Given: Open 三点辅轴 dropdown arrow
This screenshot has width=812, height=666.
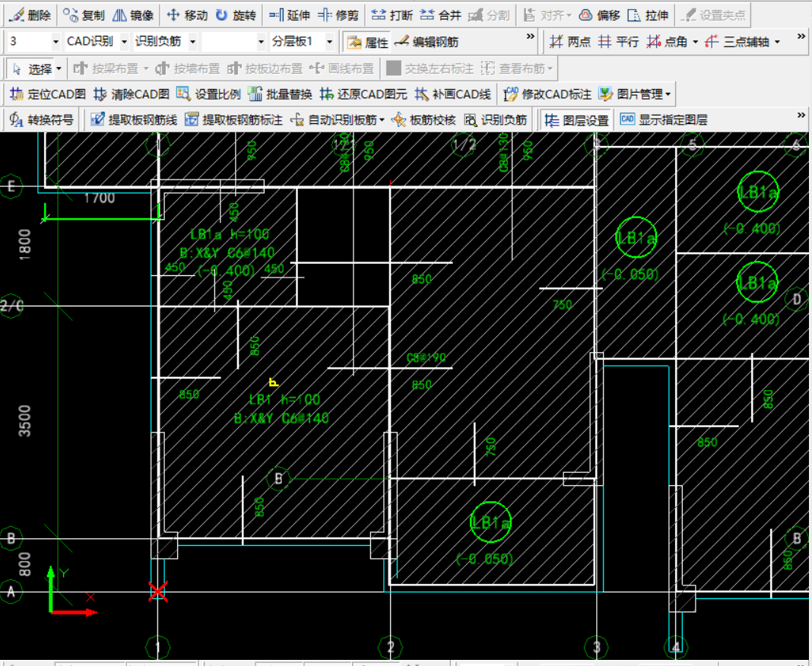Looking at the screenshot, I should pyautogui.click(x=777, y=41).
